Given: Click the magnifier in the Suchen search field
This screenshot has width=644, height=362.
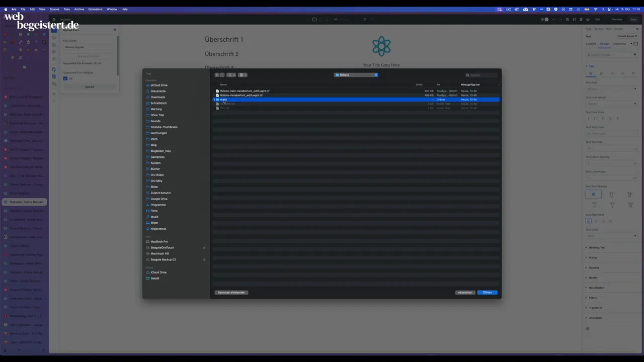Looking at the screenshot, I should [x=468, y=75].
